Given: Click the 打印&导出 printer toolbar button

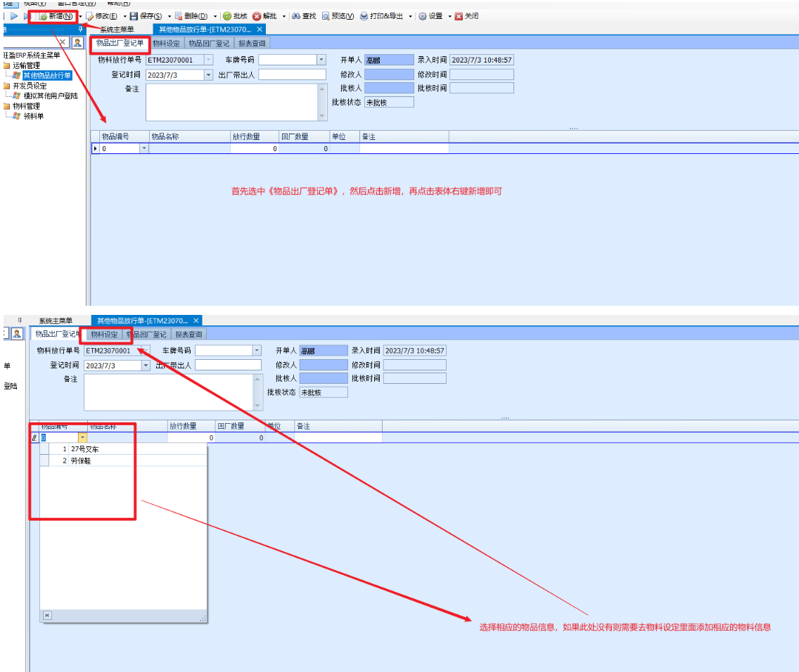Looking at the screenshot, I should [x=382, y=16].
